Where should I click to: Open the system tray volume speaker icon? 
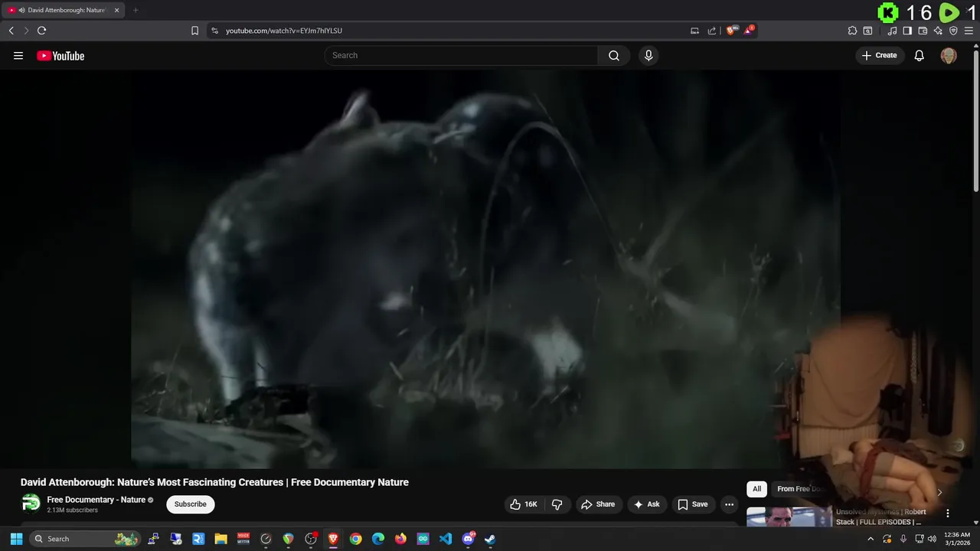pyautogui.click(x=933, y=539)
